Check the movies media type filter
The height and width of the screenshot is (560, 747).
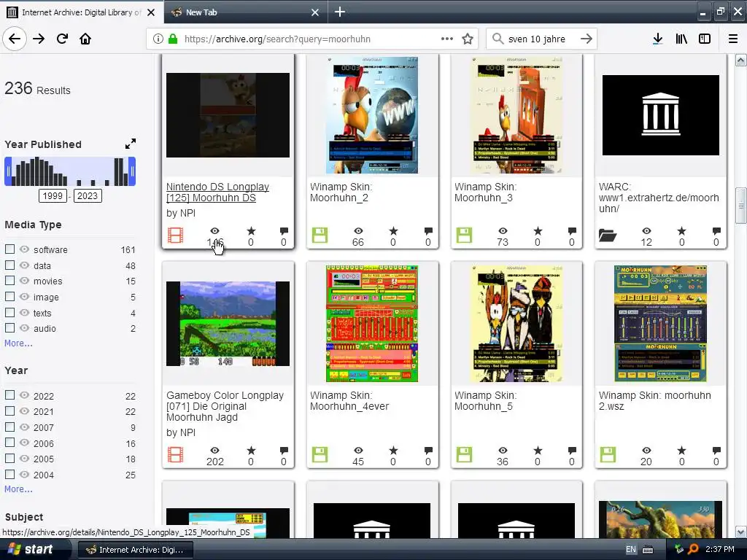[x=9, y=281]
